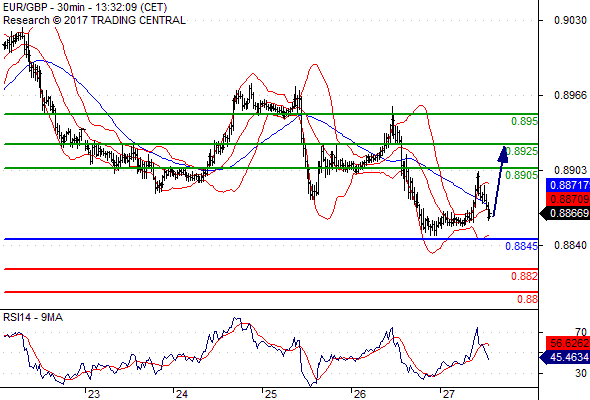Select the 0.8925 green resistance label
Screen dimensions: 590x400
tap(522, 151)
